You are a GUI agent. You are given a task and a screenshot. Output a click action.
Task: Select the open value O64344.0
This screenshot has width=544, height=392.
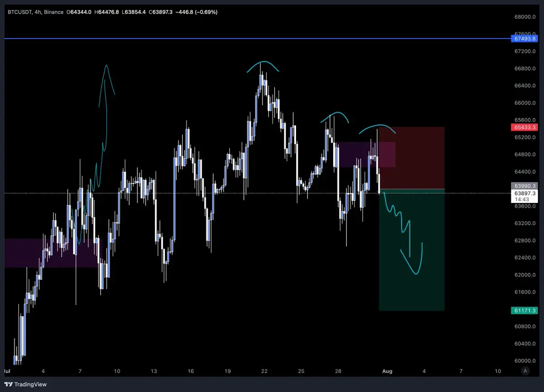click(79, 12)
